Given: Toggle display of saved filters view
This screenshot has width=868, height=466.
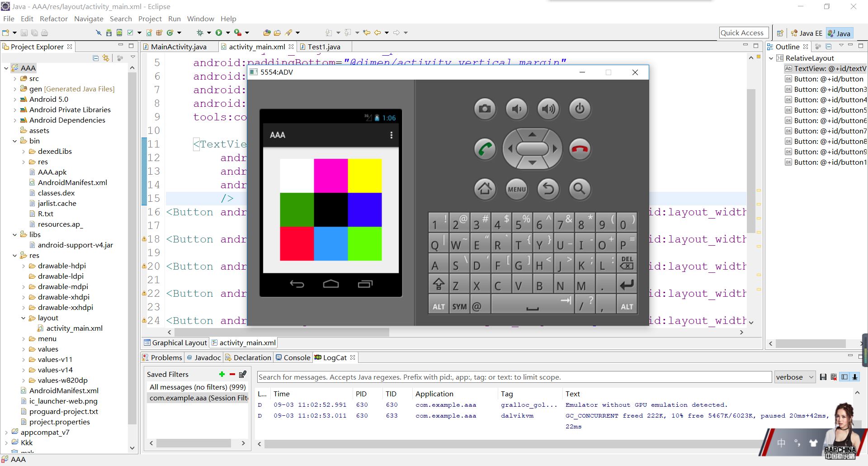Looking at the screenshot, I should click(844, 377).
